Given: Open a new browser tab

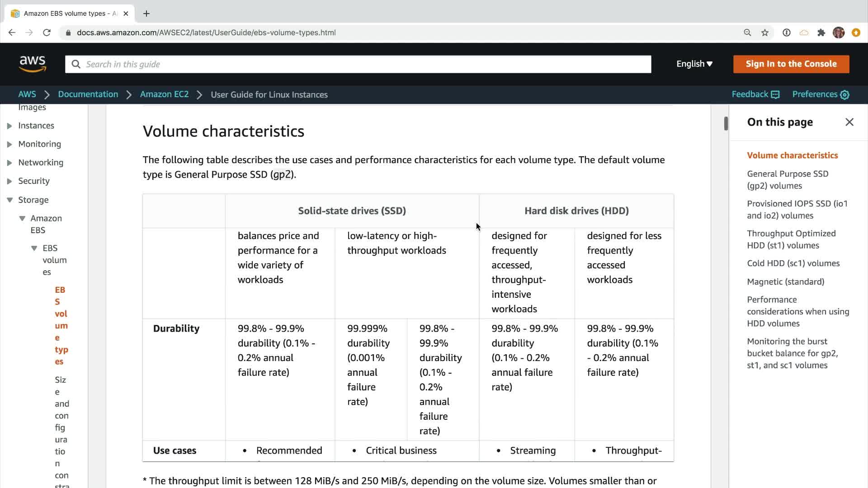Looking at the screenshot, I should (x=146, y=14).
